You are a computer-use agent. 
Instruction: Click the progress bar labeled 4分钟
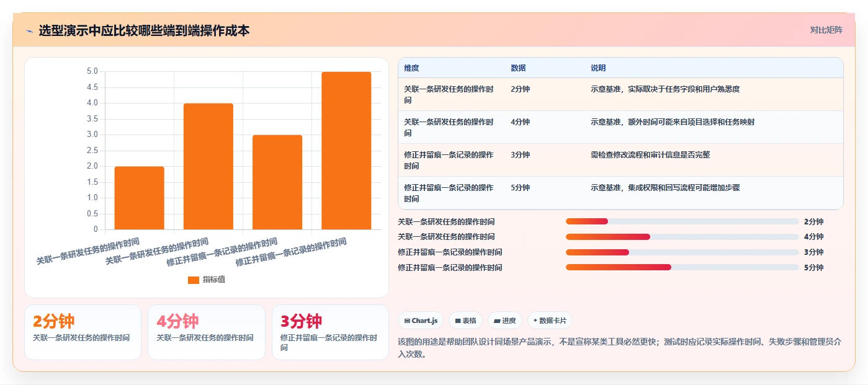point(682,237)
